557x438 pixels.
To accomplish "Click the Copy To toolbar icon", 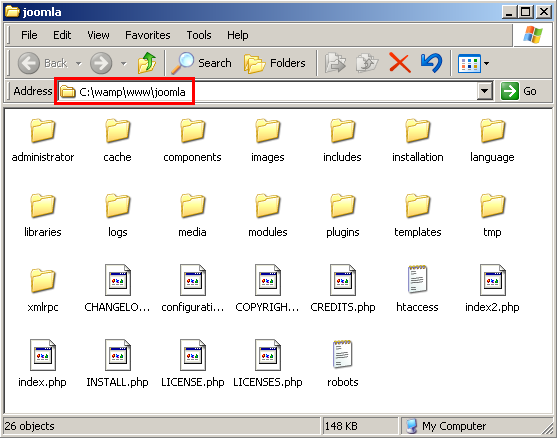I will tap(367, 63).
